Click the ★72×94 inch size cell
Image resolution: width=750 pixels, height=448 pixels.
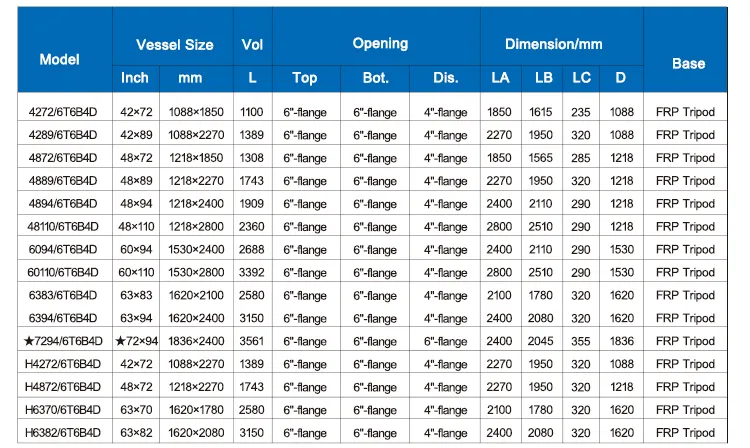(136, 341)
